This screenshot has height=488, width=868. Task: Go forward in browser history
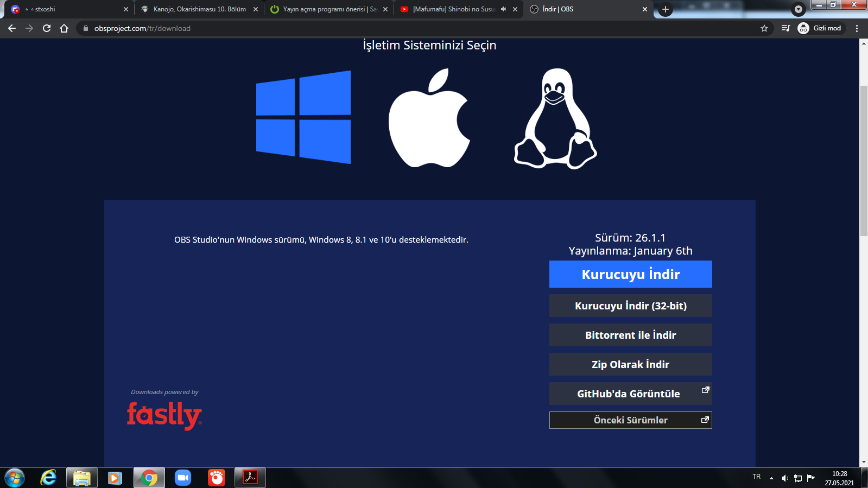tap(29, 28)
